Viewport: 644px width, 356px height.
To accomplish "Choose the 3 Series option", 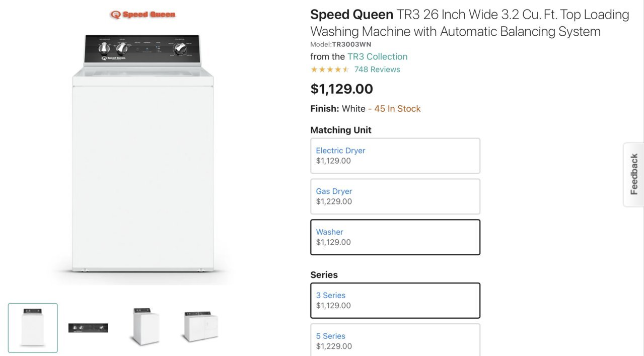I will (395, 301).
